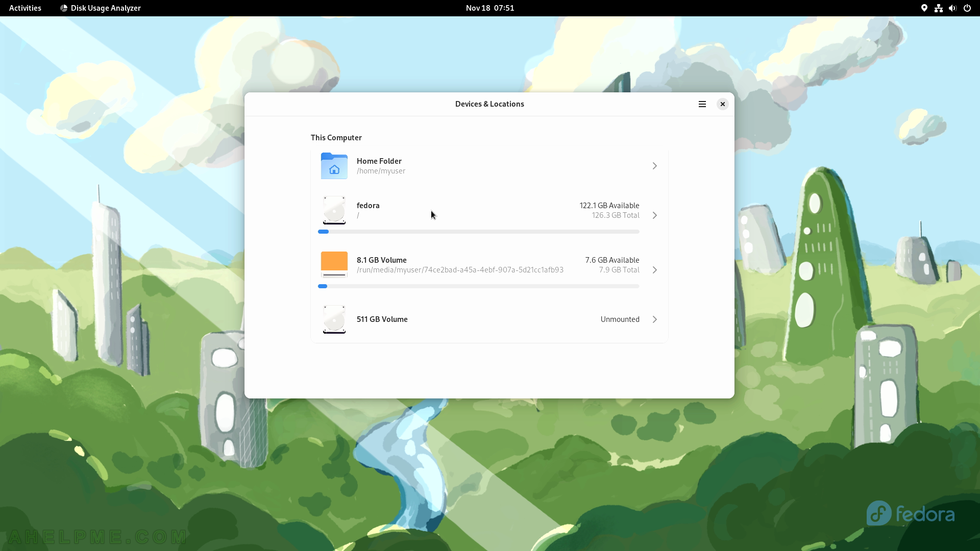Click the /home/myuser path text
Screen dimensions: 980x551
tap(381, 171)
